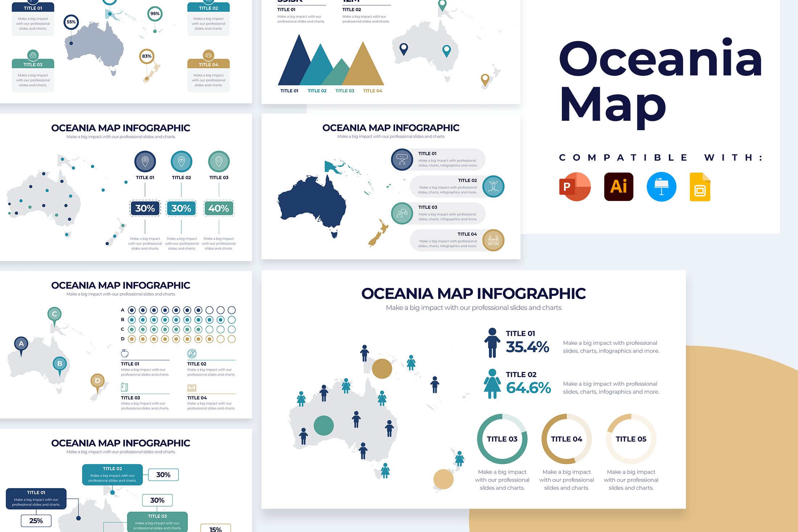Click the gold triangle in mountain chart

(363, 67)
